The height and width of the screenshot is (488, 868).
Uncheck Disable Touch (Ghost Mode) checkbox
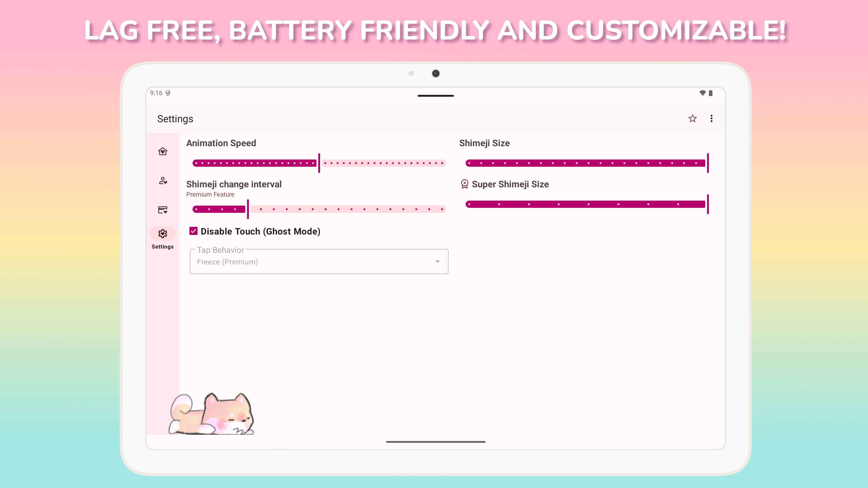coord(193,231)
